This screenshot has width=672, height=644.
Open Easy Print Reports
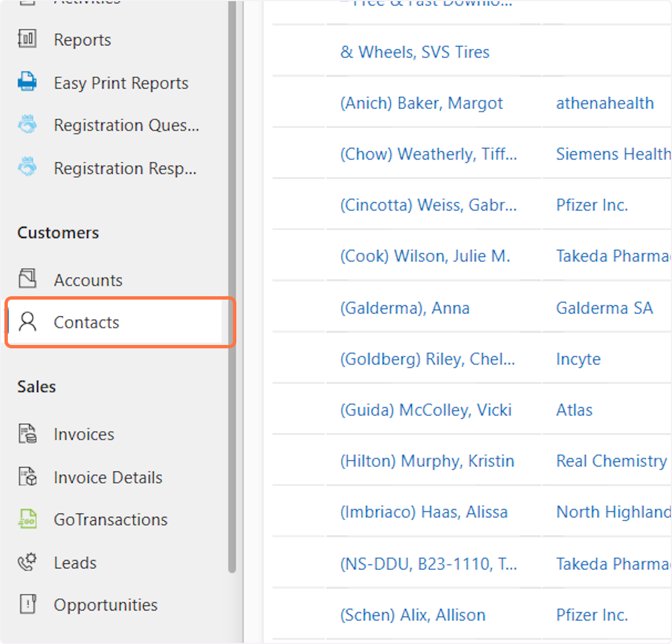click(121, 83)
